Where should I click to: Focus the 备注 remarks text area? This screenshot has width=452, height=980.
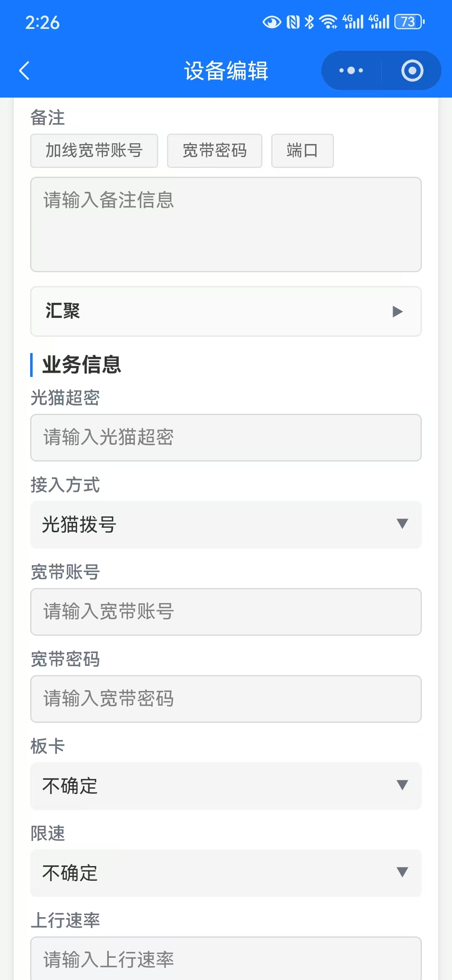(x=226, y=224)
